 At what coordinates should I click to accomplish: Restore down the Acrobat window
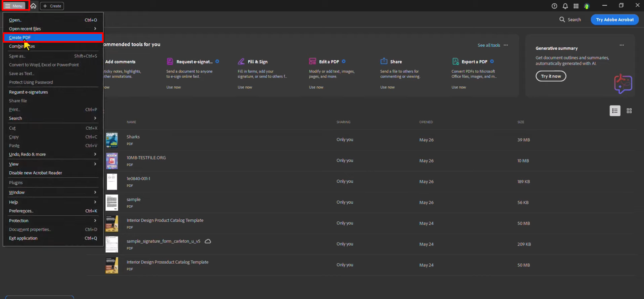tap(621, 5)
